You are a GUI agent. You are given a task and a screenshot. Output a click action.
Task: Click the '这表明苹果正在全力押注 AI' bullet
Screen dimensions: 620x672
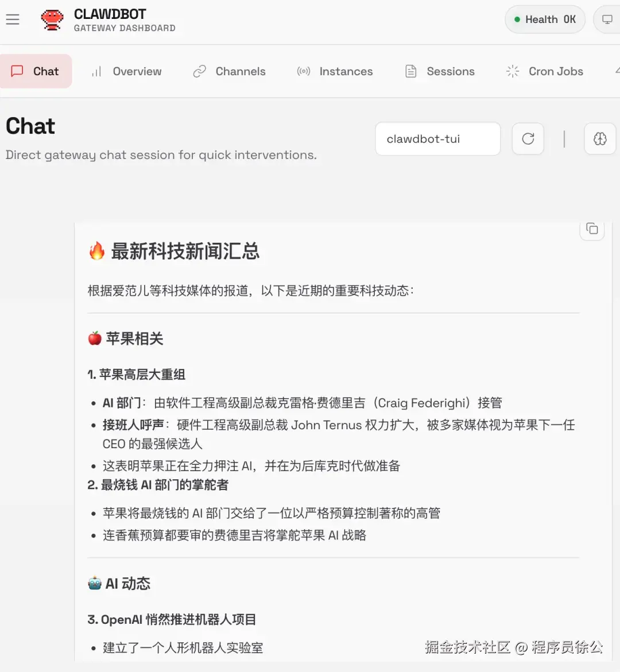[x=251, y=466]
